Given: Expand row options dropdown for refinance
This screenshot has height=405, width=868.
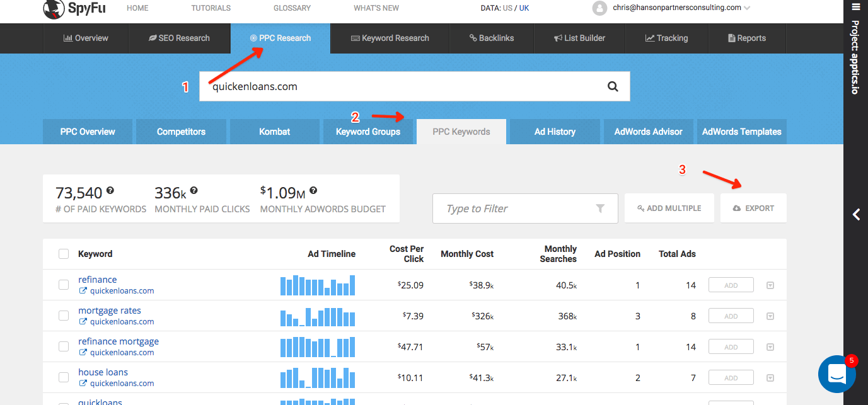Looking at the screenshot, I should click(770, 285).
